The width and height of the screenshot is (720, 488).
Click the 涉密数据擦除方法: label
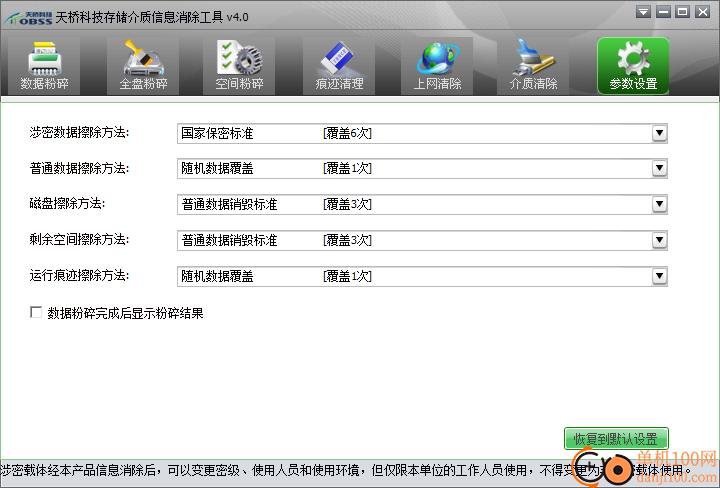tap(79, 133)
